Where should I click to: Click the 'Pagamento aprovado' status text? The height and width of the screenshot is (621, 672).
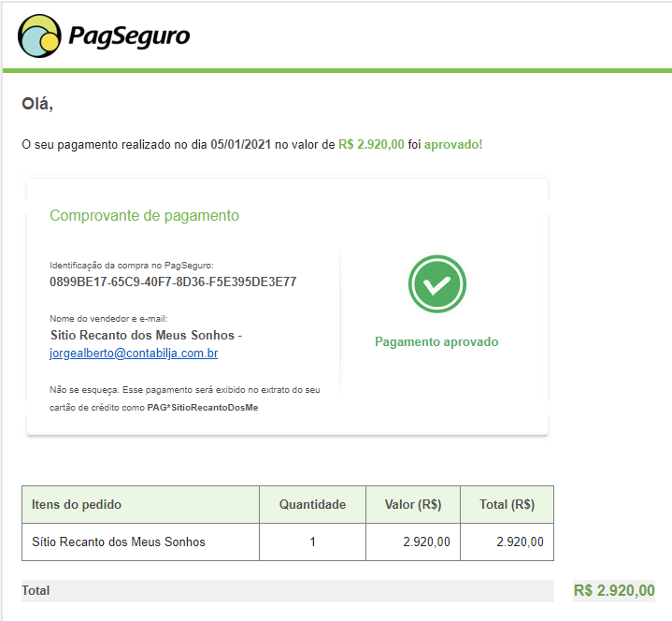[436, 341]
